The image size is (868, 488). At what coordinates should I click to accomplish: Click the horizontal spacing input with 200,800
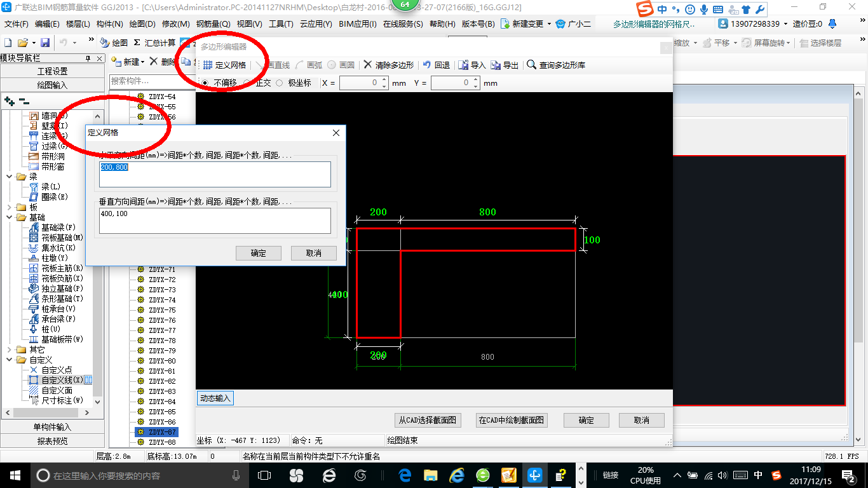coord(215,174)
